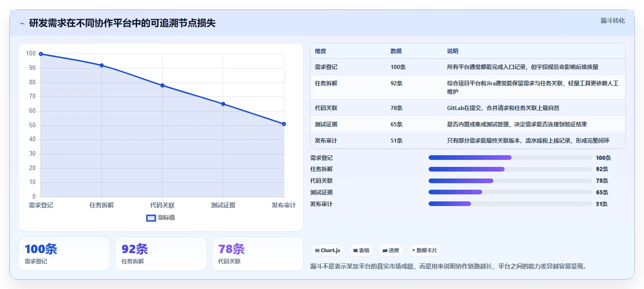Click the 50 label on chart y-axis
Image resolution: width=644 pixels, height=289 pixels.
(x=33, y=125)
